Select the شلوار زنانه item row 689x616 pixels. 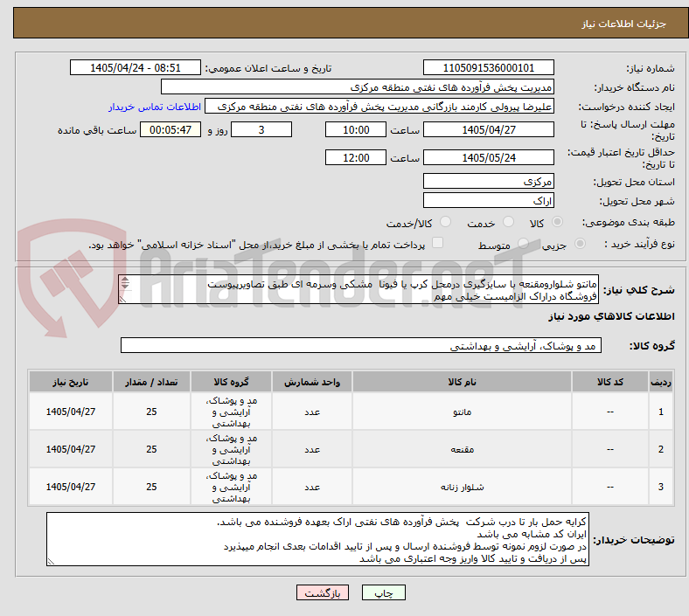pyautogui.click(x=351, y=487)
